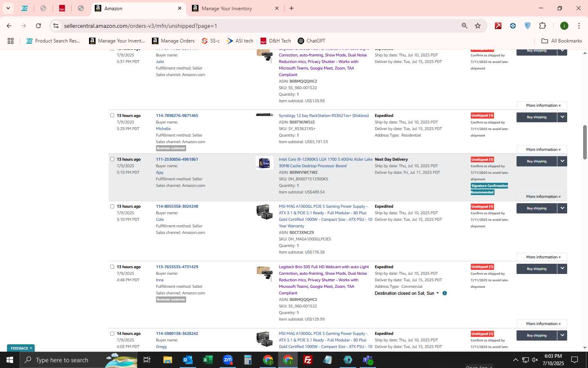588x368 pixels.
Task: Expand Buy shipping dropdown for Synology order
Action: 562,117
